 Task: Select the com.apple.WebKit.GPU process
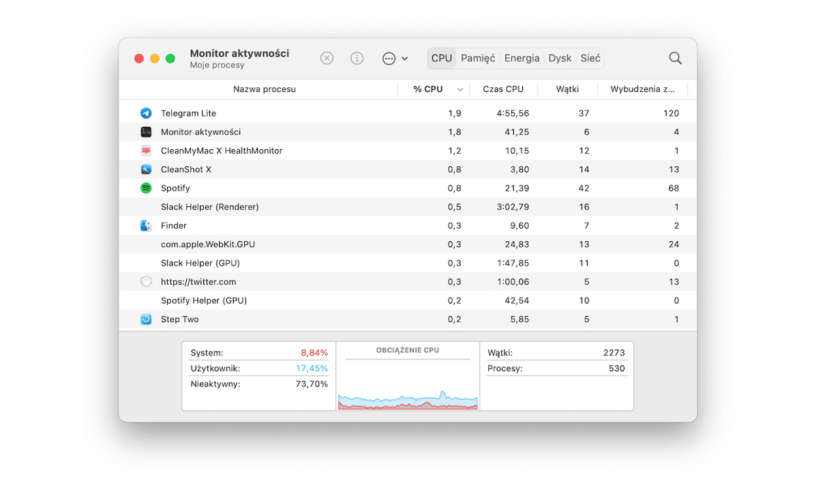pos(208,245)
